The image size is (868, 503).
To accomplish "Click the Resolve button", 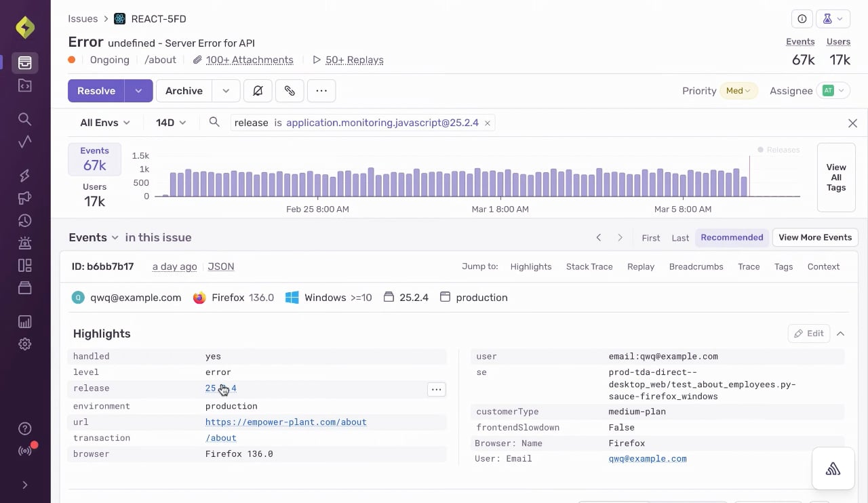I will click(96, 91).
